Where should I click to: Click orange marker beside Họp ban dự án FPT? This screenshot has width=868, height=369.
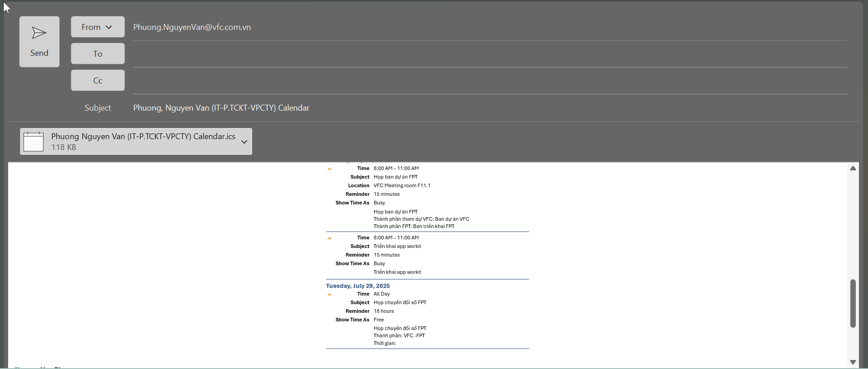tap(330, 169)
